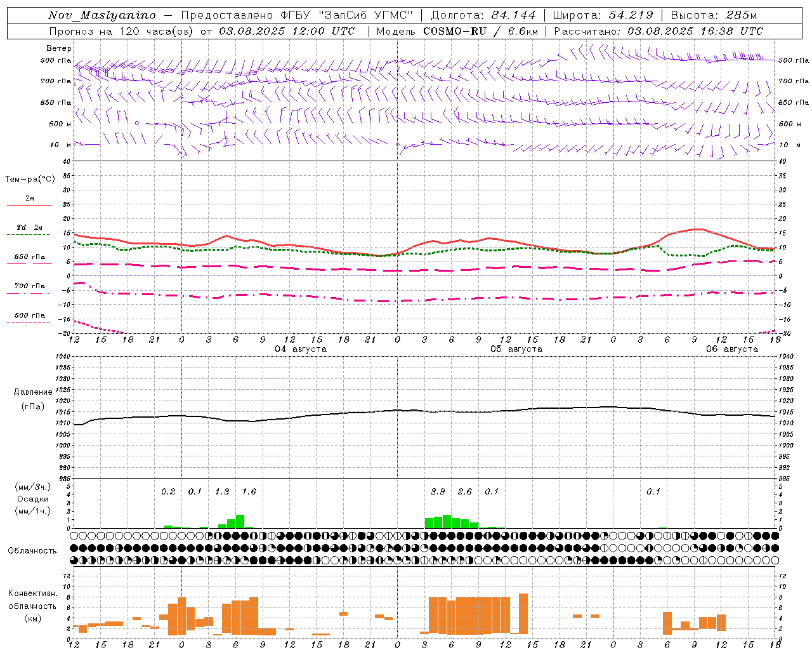Click the Тем-ра(°C) axis label
This screenshot has height=650, width=812.
pos(30,180)
